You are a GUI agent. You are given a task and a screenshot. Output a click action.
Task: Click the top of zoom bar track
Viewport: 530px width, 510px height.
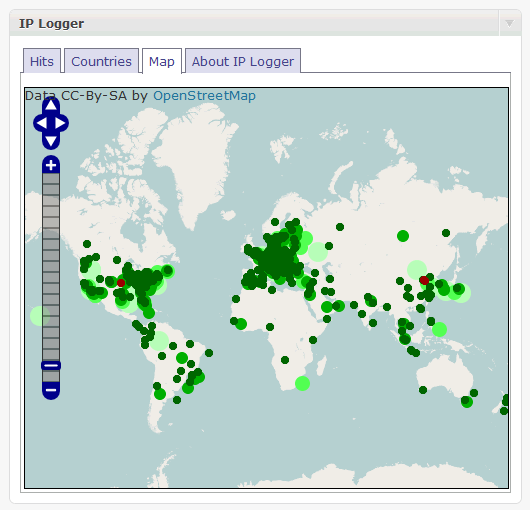pyautogui.click(x=51, y=178)
